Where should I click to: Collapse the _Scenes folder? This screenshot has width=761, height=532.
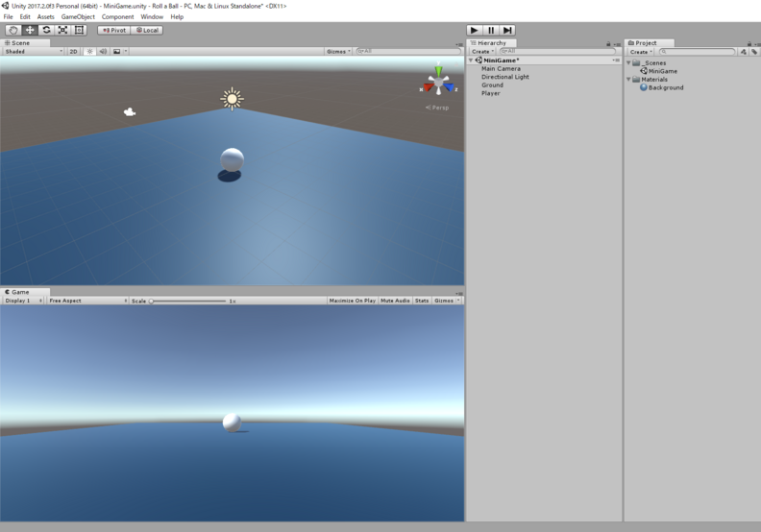click(x=629, y=63)
